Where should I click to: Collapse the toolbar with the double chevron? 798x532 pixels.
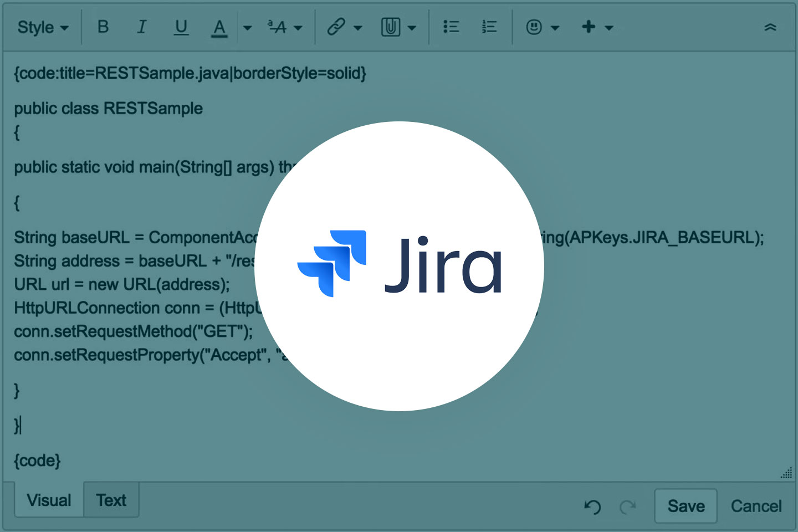coord(771,27)
